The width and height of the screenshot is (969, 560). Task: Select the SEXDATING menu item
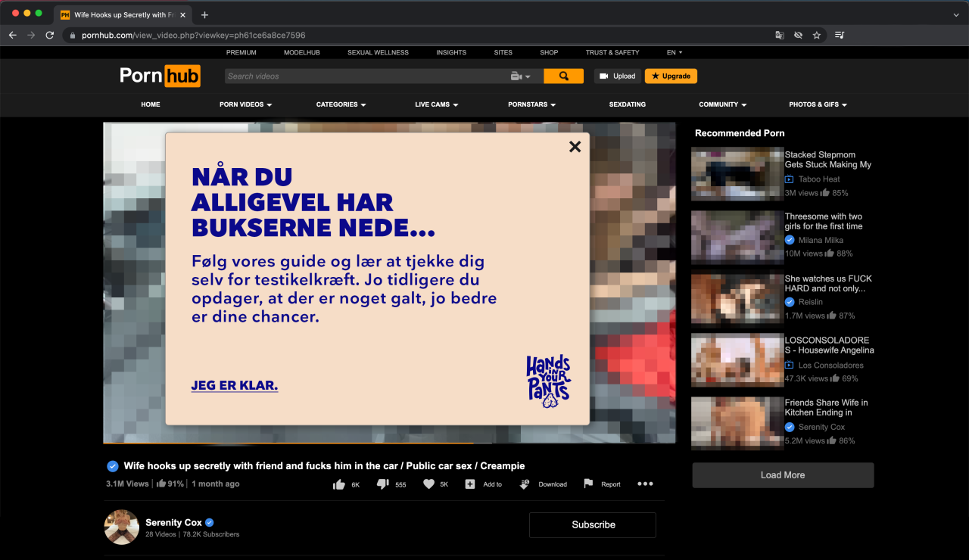[628, 104]
